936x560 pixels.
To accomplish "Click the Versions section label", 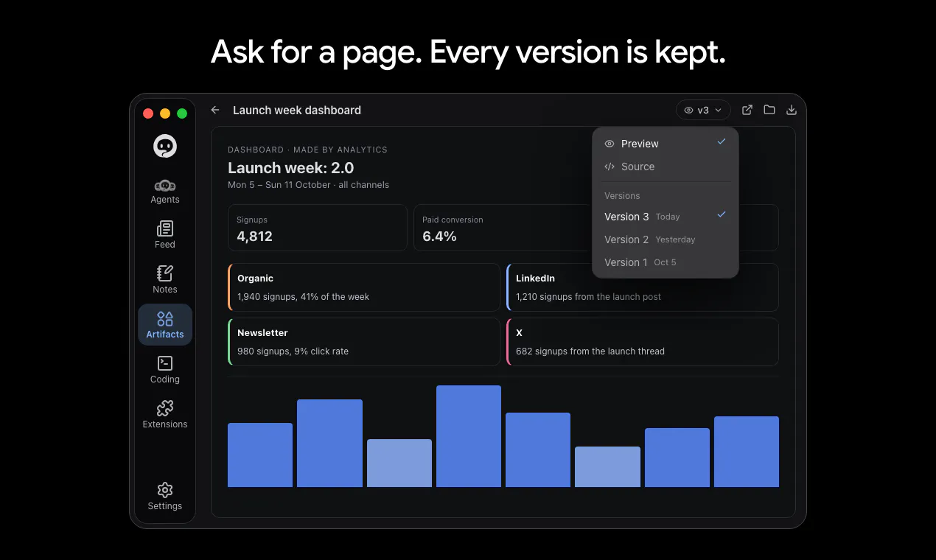I will point(622,196).
